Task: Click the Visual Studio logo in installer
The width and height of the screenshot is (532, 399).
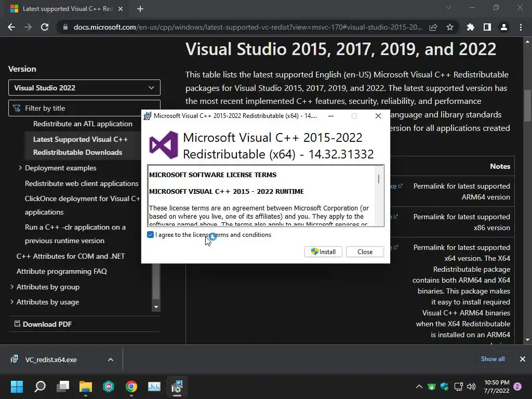Action: point(164,145)
